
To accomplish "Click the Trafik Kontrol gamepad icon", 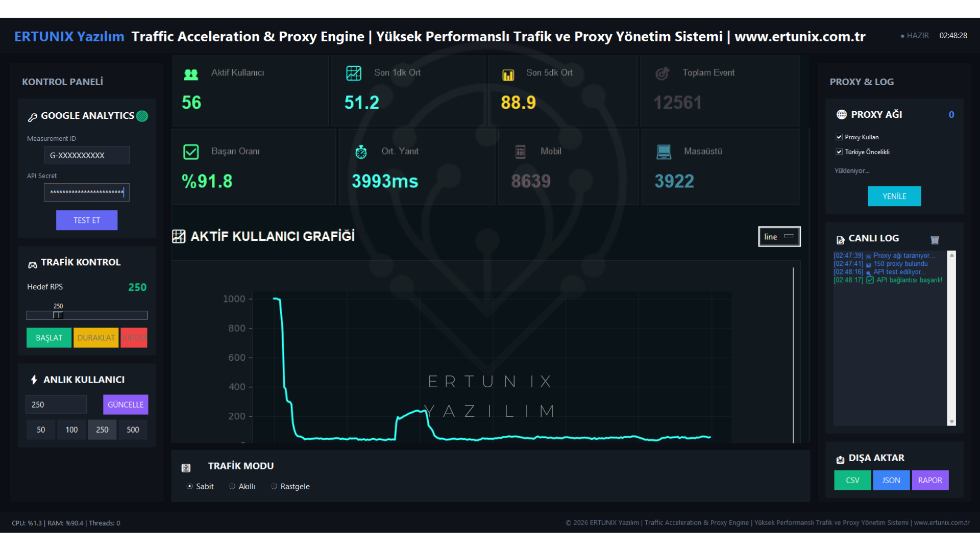I will pos(32,265).
